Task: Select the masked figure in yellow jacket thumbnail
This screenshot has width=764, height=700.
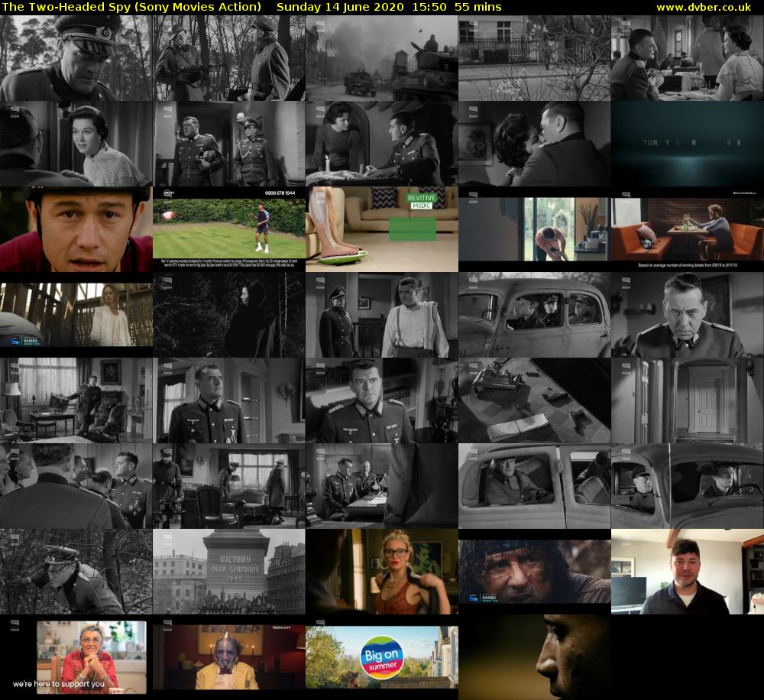Action: point(229,657)
